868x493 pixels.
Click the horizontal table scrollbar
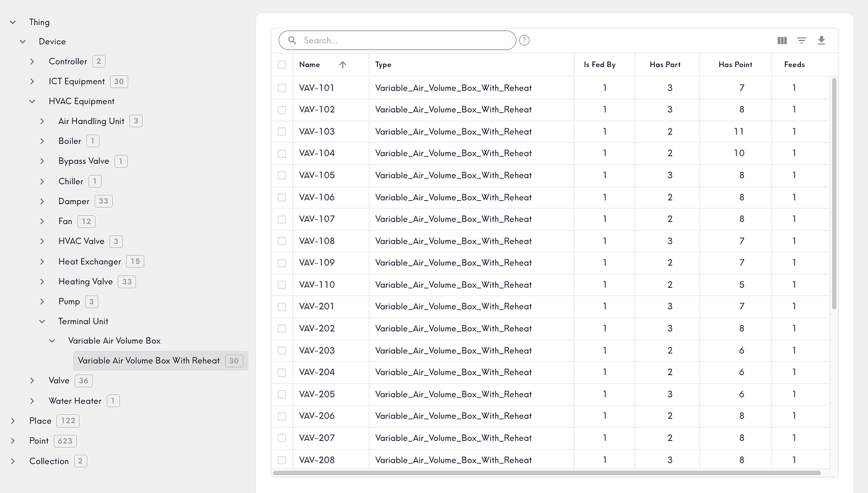[546, 473]
